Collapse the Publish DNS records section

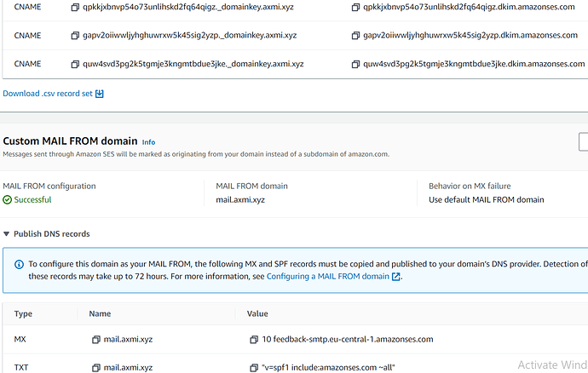(8, 233)
